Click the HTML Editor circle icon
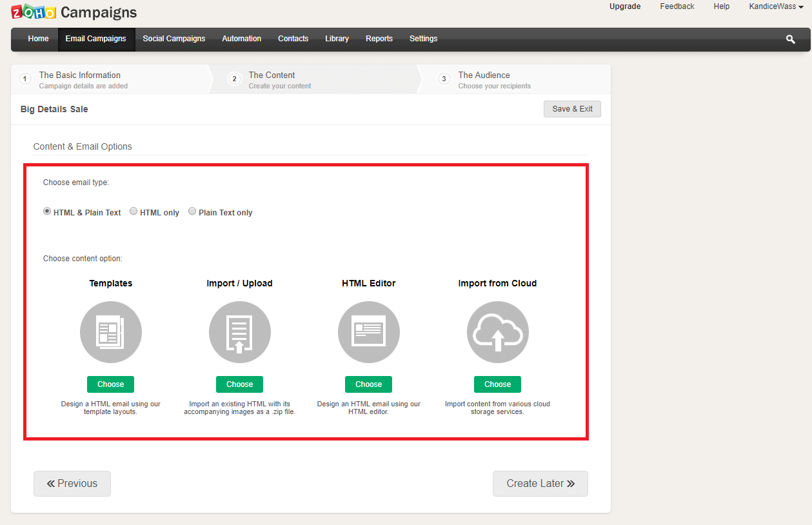 [369, 332]
